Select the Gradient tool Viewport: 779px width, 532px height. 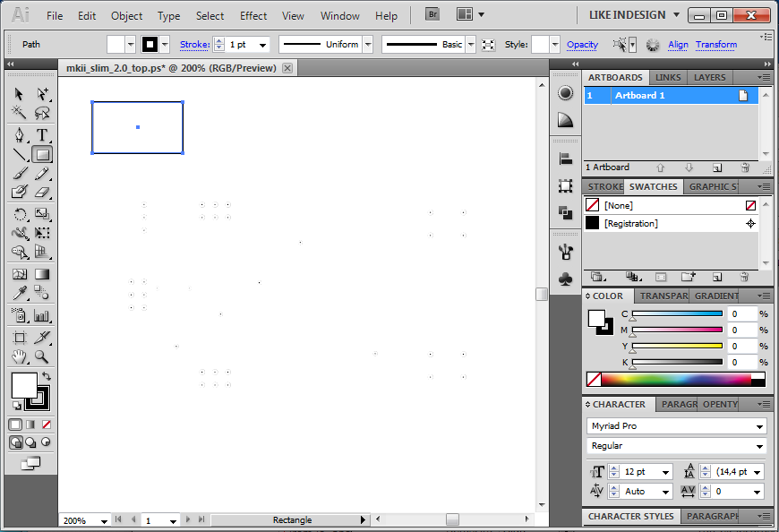coord(42,274)
